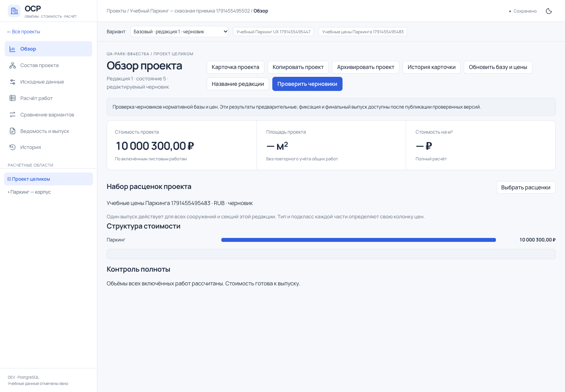Click the DEV · PostgreSQL footer text
The height and width of the screenshot is (392, 565).
[x=24, y=377]
